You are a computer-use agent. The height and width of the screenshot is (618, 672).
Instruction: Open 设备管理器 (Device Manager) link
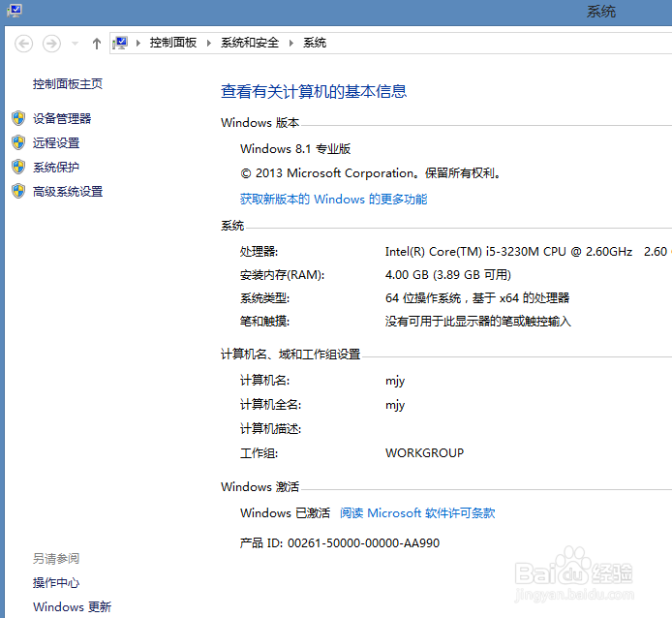62,118
